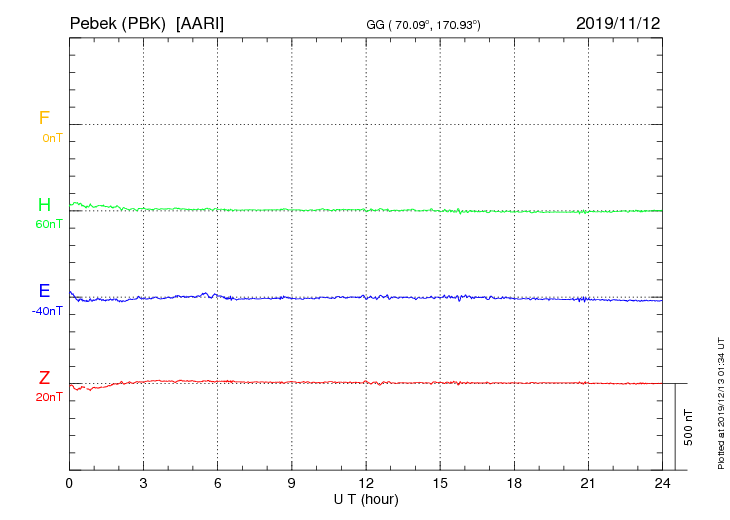The height and width of the screenshot is (520, 730).
Task: Select the orange F component label
Action: tap(44, 118)
